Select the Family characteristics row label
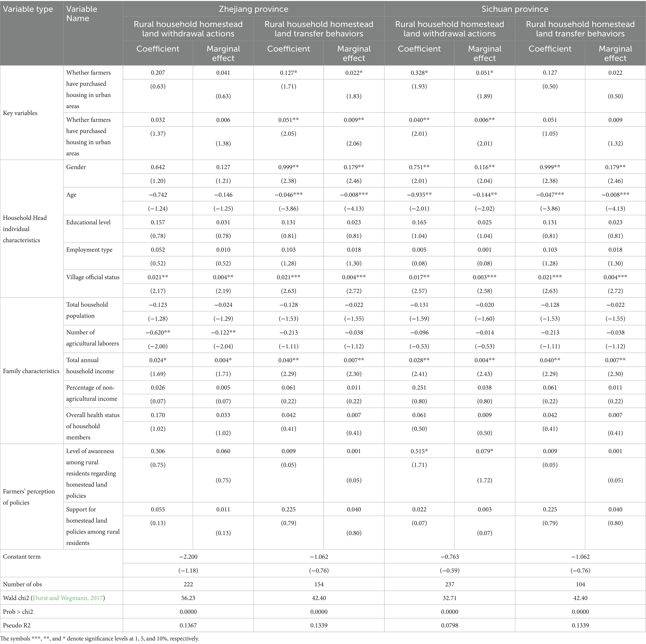This screenshot has height=644, width=646. [x=31, y=371]
